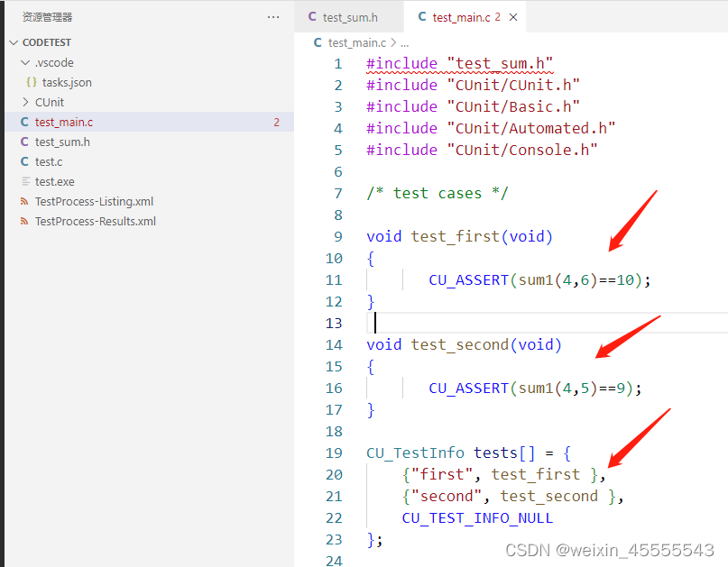
Task: Click the RSS icon of TestProcess-Results.xml
Action: [x=24, y=222]
